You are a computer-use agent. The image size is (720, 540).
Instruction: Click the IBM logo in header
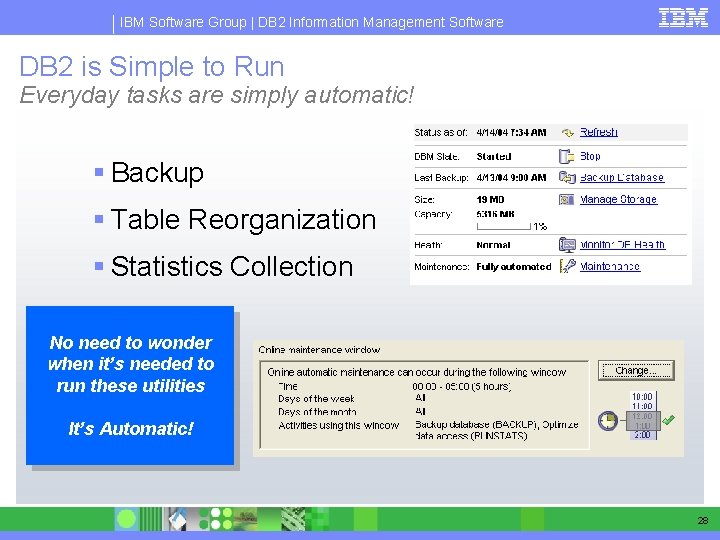(x=683, y=17)
